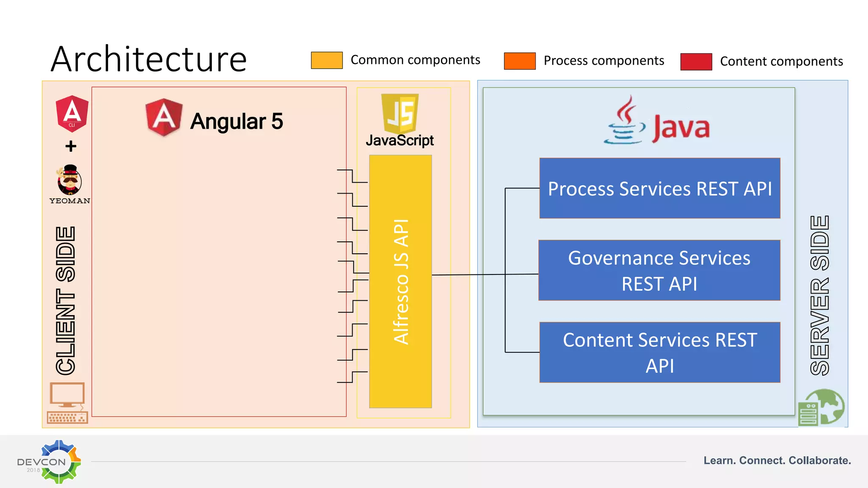The width and height of the screenshot is (868, 488).
Task: Click the 'Content components' legend label
Action: [x=782, y=61]
